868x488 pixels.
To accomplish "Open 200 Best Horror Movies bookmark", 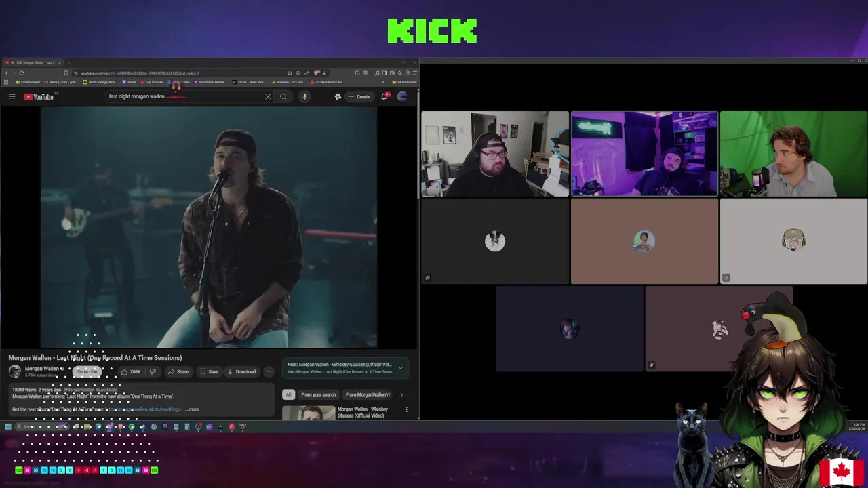I will click(x=327, y=82).
